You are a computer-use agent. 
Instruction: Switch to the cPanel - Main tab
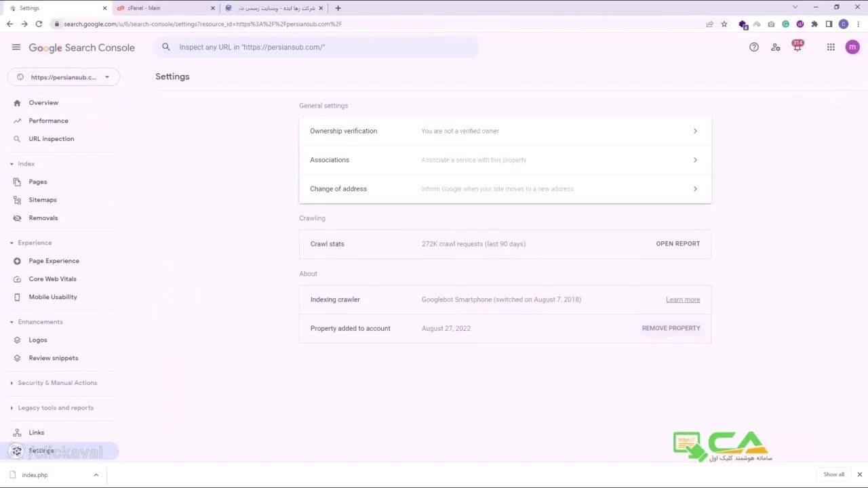[163, 8]
